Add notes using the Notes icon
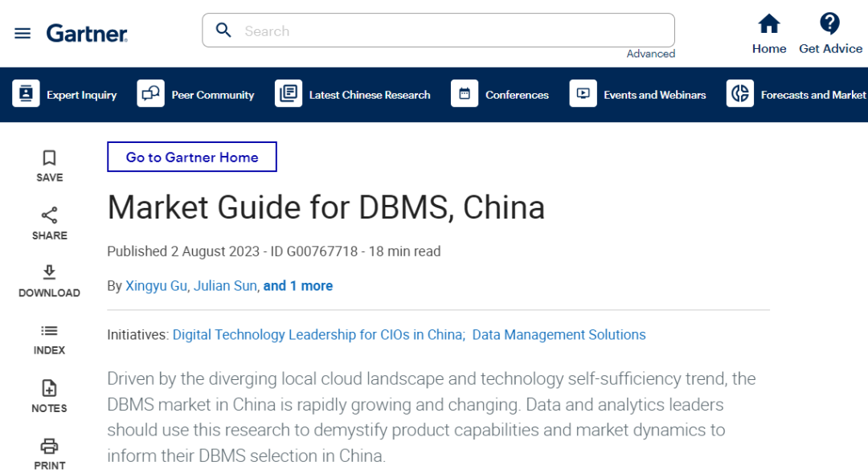The height and width of the screenshot is (474, 868). click(x=49, y=389)
